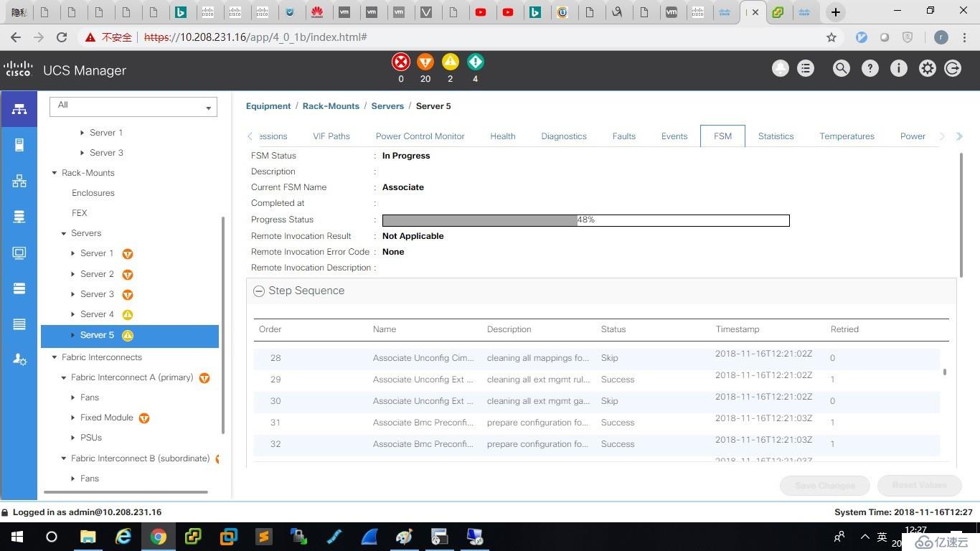Open the notifications bell icon

(x=780, y=68)
